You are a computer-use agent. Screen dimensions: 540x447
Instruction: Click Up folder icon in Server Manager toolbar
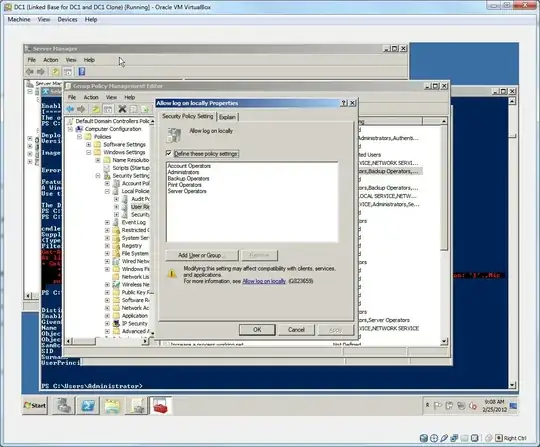point(55,71)
